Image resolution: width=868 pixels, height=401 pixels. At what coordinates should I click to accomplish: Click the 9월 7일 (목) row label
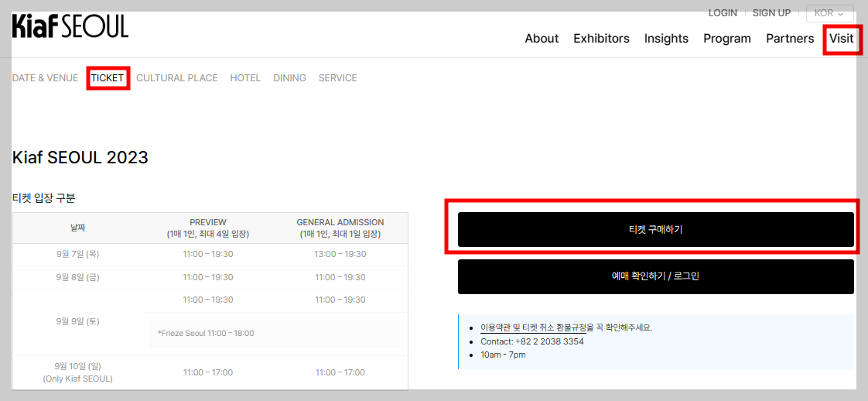point(78,254)
